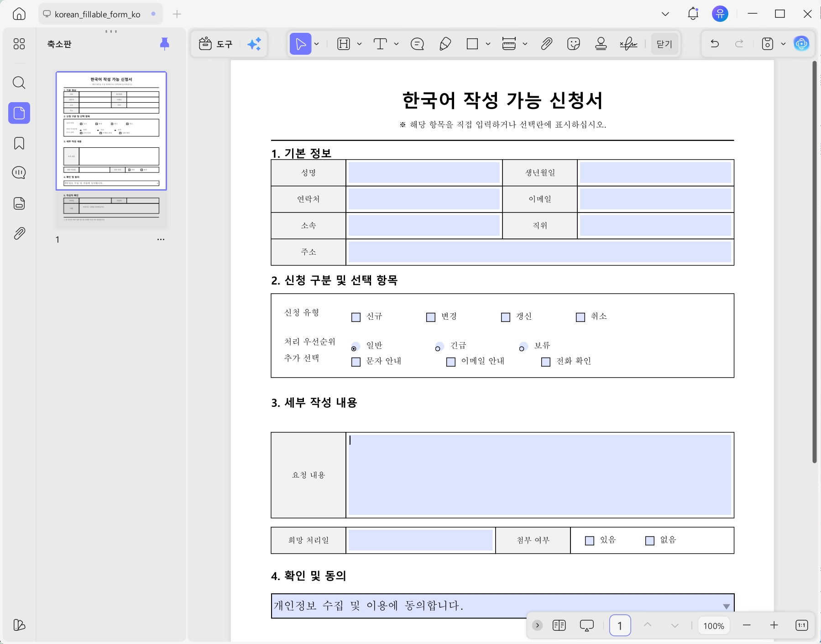Select the 보류 radio button
Image resolution: width=821 pixels, height=644 pixels.
pos(523,347)
